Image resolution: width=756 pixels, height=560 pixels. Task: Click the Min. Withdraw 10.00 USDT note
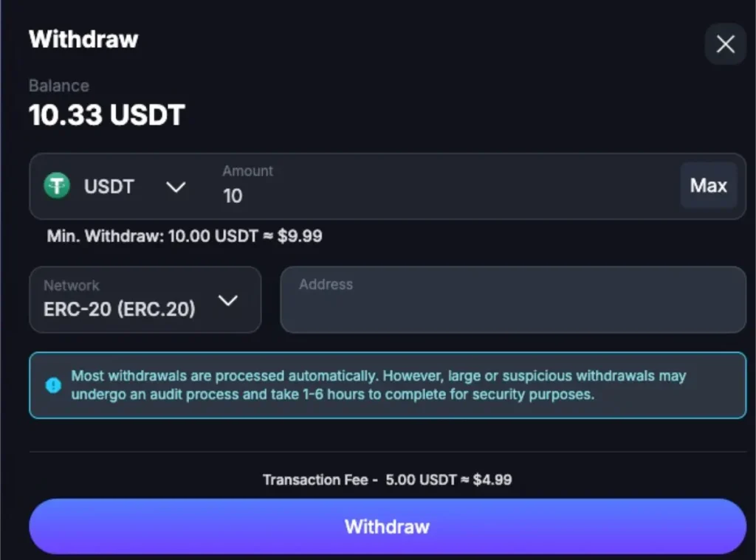click(x=185, y=236)
